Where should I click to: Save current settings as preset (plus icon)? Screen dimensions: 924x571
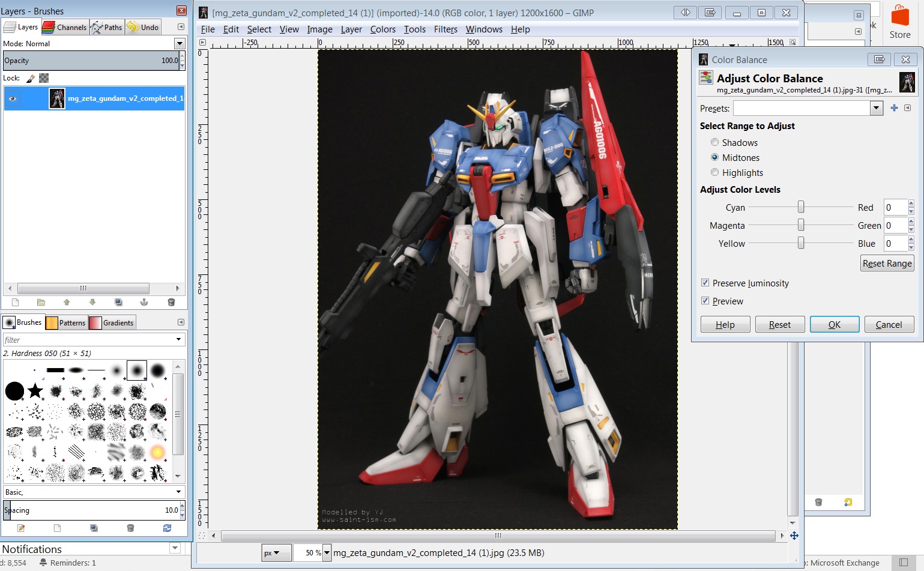click(x=894, y=108)
